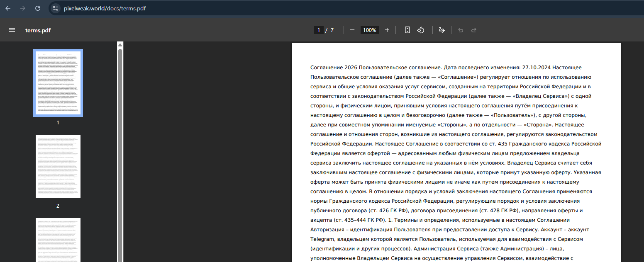Click the 100% zoom level field
The image size is (644, 262).
click(369, 30)
